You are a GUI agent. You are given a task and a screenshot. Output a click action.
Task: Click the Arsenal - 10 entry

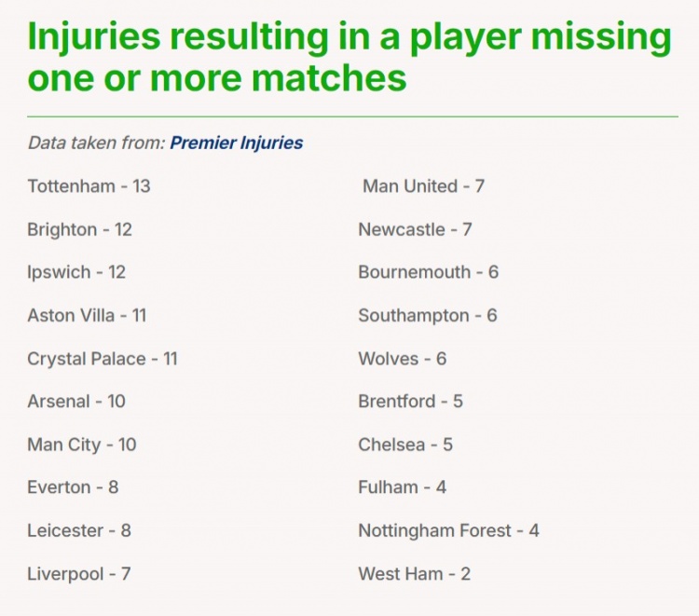click(76, 402)
